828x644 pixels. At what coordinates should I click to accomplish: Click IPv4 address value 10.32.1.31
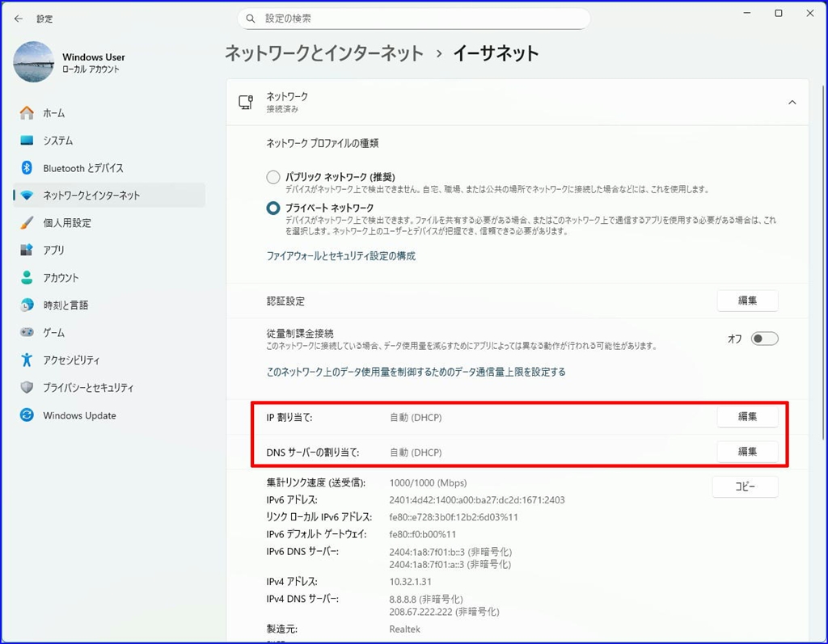[410, 582]
